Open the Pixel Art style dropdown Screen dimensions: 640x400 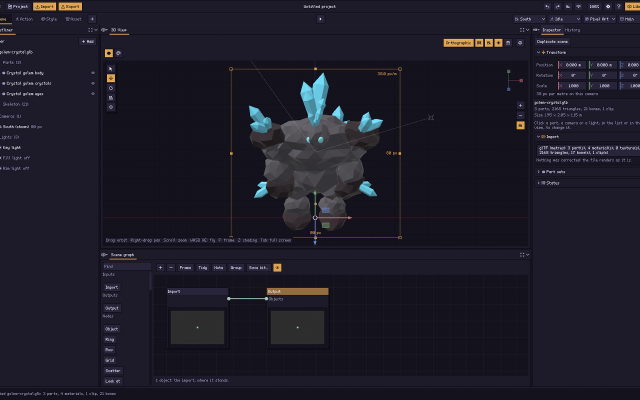point(600,19)
